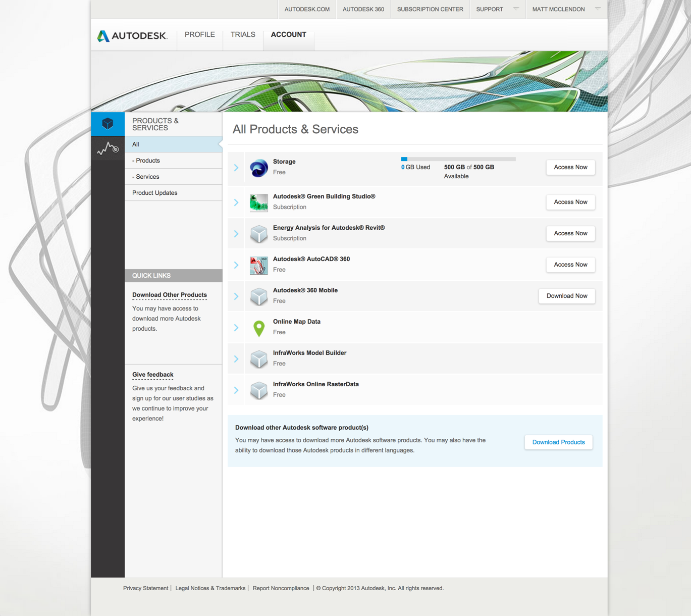Click Support in the top bar

490,9
